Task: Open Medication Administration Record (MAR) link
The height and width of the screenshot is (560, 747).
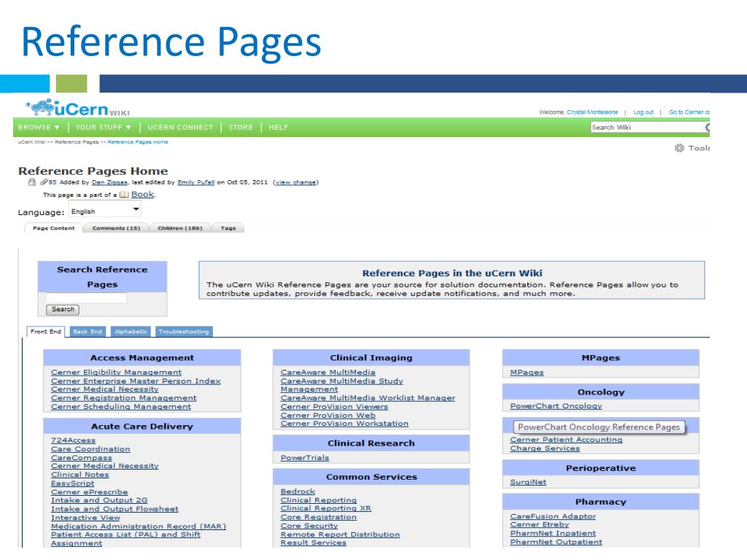Action: coord(139,526)
